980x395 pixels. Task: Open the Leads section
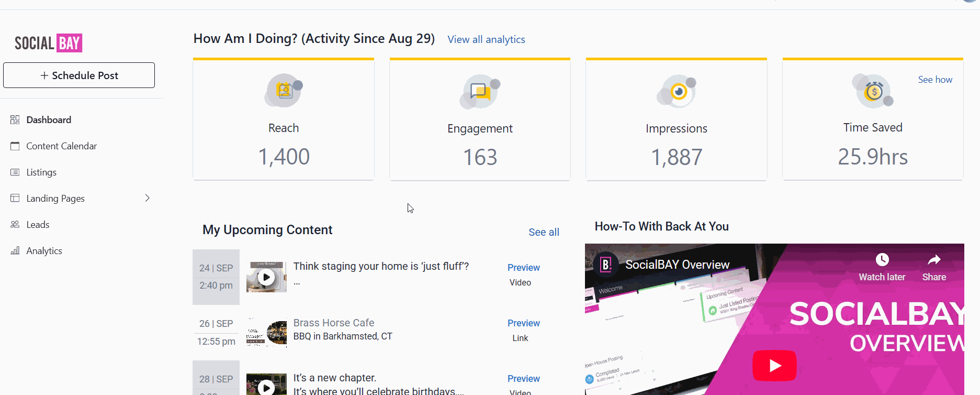pos(38,225)
